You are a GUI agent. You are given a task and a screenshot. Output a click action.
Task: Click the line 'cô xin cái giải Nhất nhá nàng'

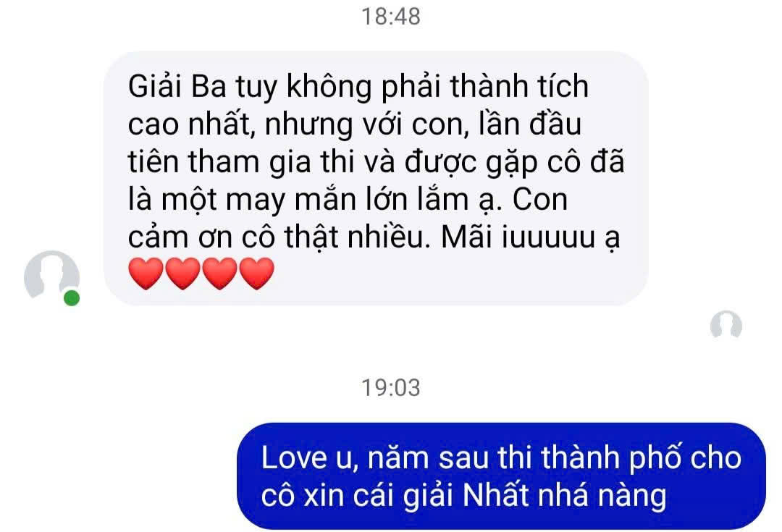464,496
